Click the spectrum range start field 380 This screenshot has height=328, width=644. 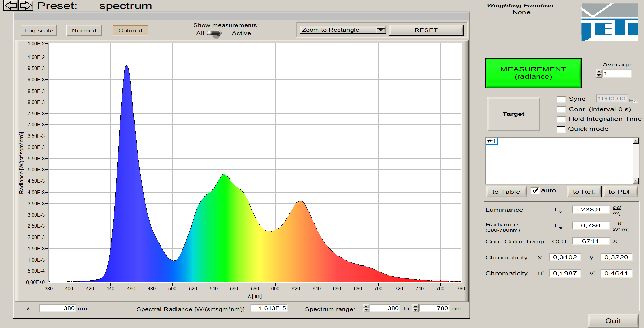(385, 308)
